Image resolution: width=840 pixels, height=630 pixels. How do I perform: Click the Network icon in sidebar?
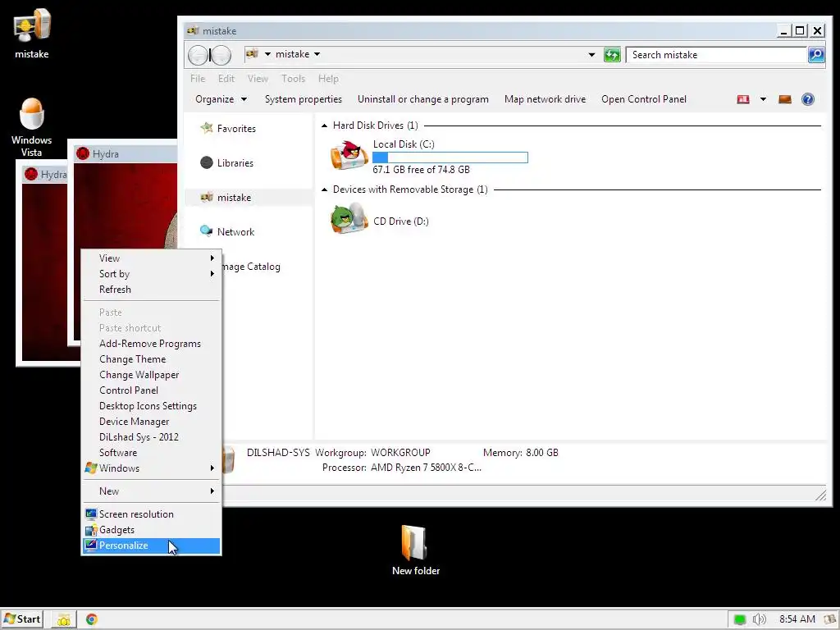[206, 231]
